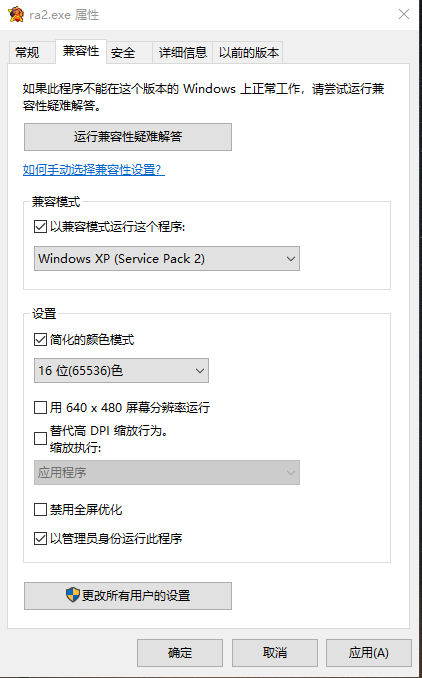The height and width of the screenshot is (678, 422).
Task: Enable 用 640 x 480 屏幕分辨率运行
Action: [x=40, y=407]
